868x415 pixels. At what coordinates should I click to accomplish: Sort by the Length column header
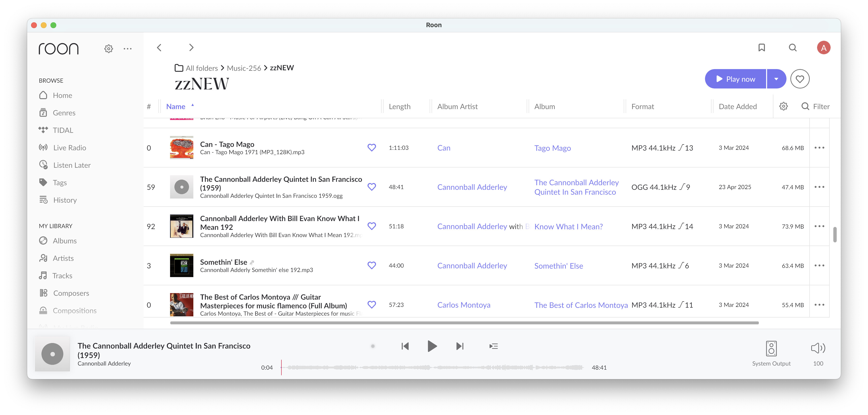tap(400, 106)
